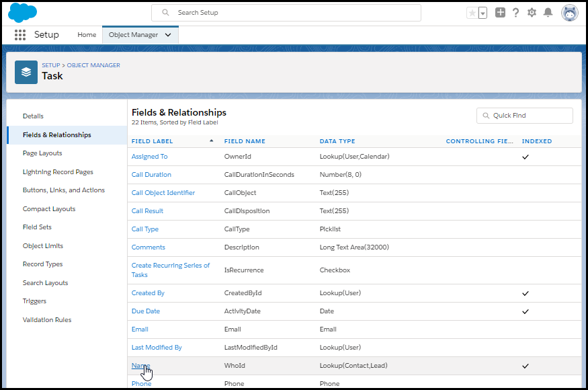Click the SETUP breadcrumb link
The image size is (588, 390).
click(51, 65)
